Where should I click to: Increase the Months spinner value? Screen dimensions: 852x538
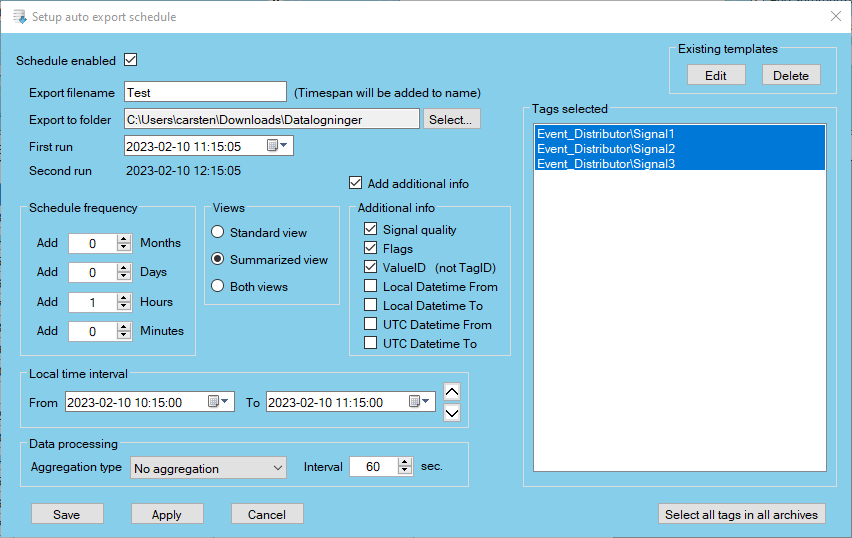[x=124, y=238]
